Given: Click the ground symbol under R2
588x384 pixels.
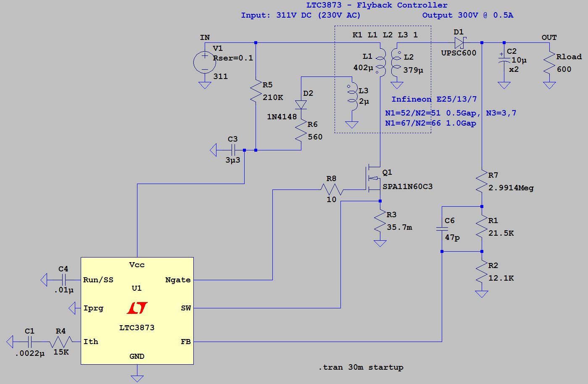Looking at the screenshot, I should 482,294.
